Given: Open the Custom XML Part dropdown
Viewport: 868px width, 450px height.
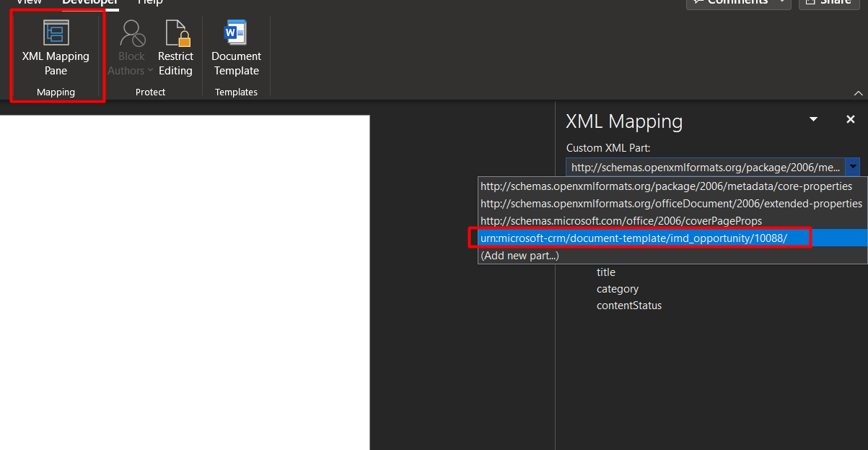Looking at the screenshot, I should [x=853, y=167].
